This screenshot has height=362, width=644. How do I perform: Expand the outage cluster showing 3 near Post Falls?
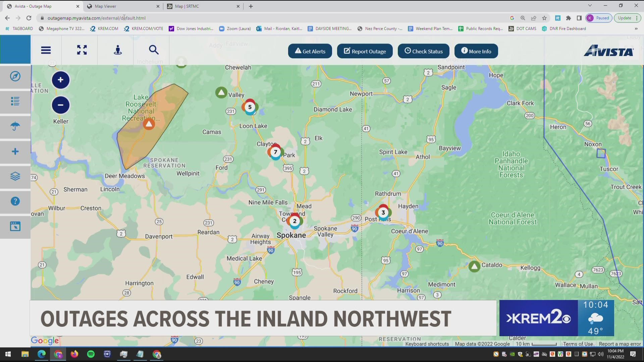pyautogui.click(x=383, y=212)
